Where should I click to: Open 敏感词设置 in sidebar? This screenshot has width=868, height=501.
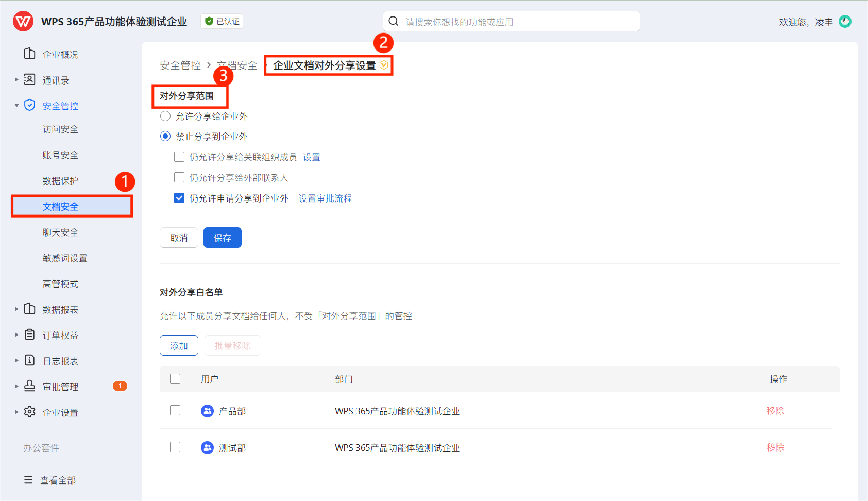[65, 258]
